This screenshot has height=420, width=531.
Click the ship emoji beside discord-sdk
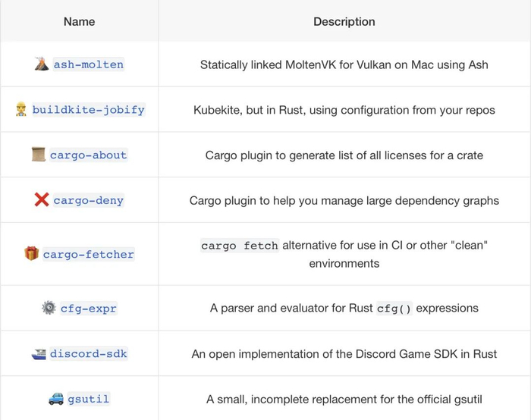[39, 354]
